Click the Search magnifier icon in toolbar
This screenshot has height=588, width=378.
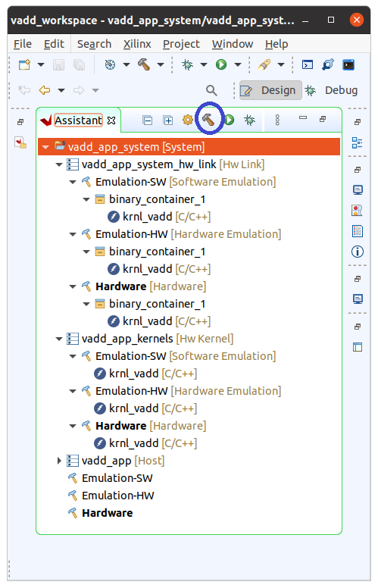tap(211, 90)
